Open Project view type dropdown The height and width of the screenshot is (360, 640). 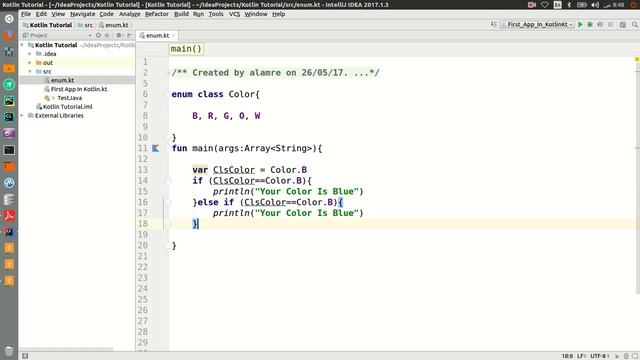click(90, 36)
